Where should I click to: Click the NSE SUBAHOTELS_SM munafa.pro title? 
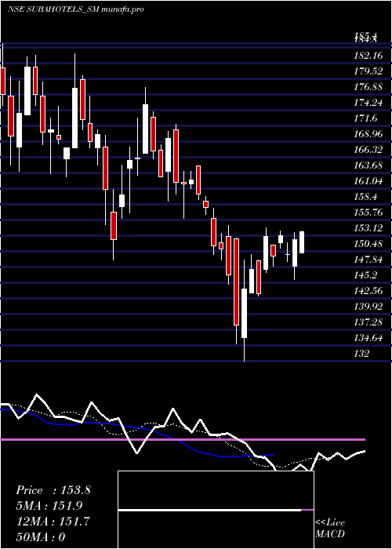click(75, 9)
